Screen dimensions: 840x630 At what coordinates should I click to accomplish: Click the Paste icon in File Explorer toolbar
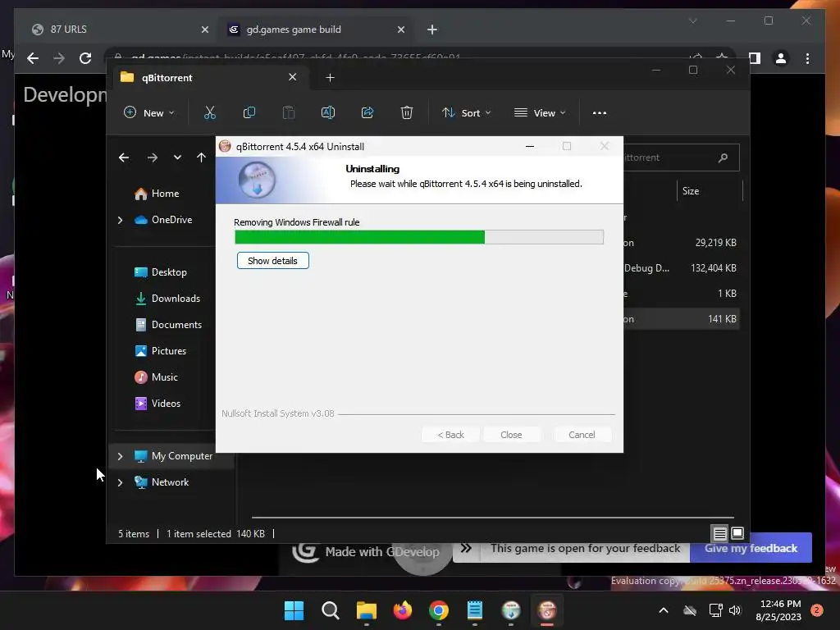point(288,112)
